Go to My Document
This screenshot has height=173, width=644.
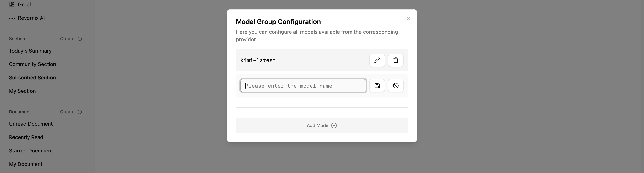coord(26,164)
